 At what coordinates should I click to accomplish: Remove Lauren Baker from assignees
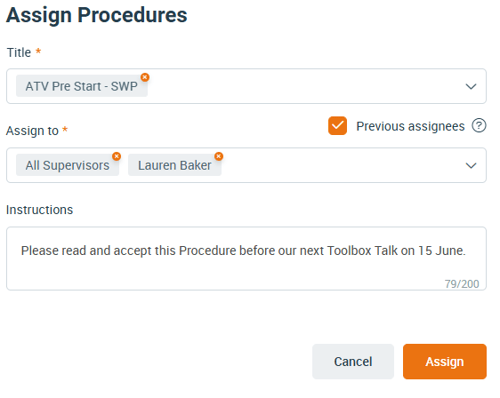coord(219,156)
